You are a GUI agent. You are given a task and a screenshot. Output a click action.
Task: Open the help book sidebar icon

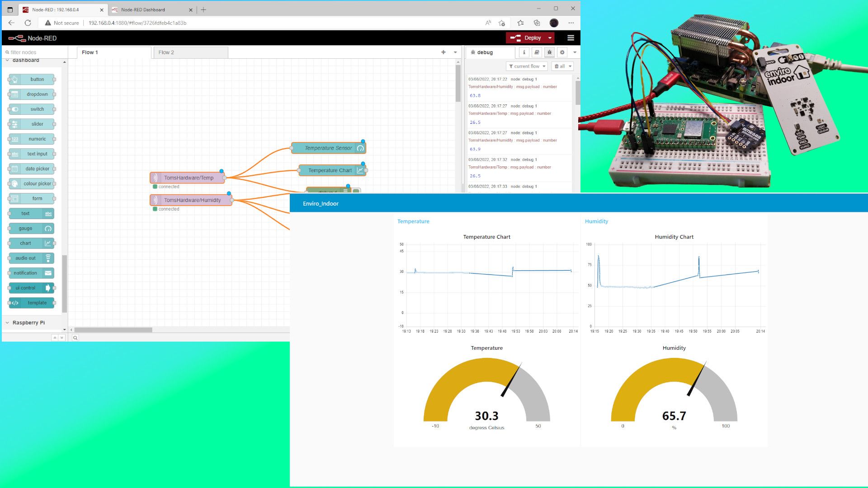tap(537, 52)
